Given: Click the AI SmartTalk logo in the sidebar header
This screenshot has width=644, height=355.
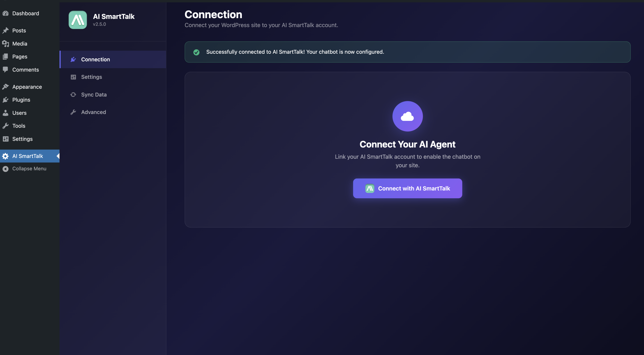Looking at the screenshot, I should [x=77, y=20].
